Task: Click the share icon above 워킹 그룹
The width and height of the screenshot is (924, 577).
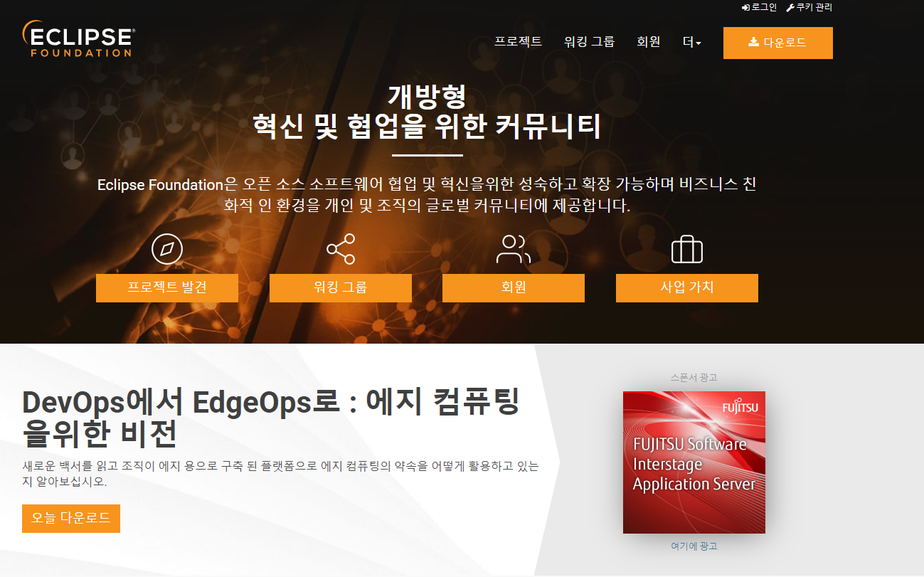Action: point(341,249)
